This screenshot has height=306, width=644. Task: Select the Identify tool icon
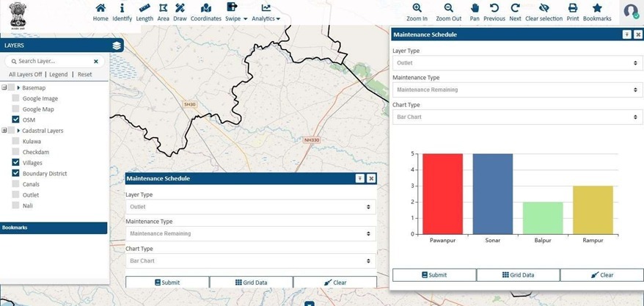coord(122,8)
